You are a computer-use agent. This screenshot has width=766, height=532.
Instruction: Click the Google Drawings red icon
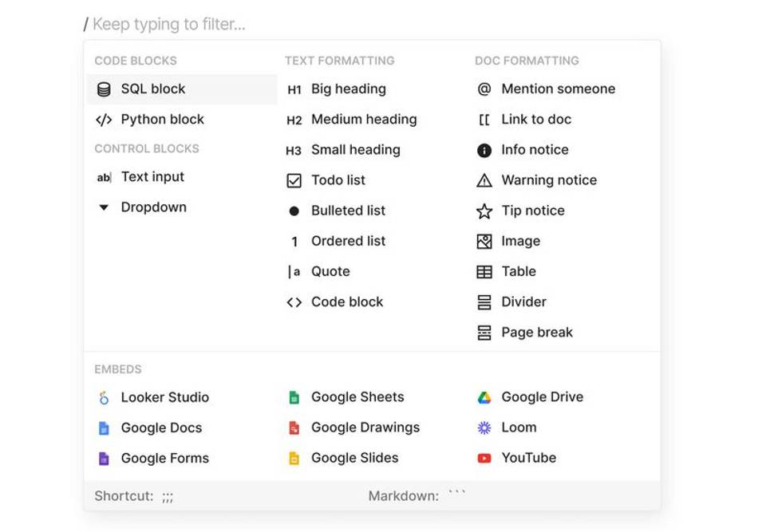[294, 428]
